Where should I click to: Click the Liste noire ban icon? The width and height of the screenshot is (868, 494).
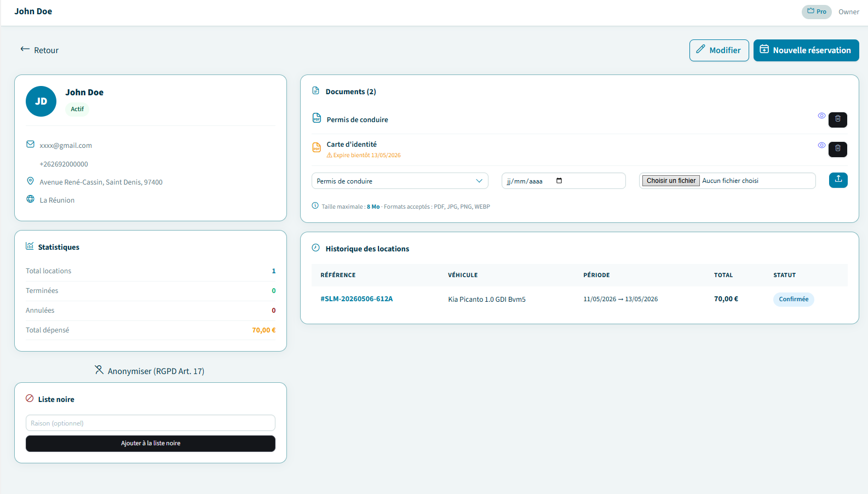click(30, 398)
